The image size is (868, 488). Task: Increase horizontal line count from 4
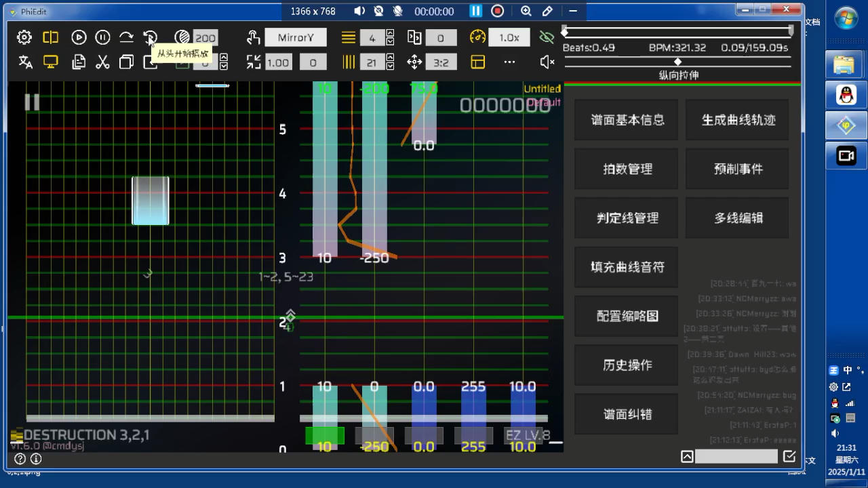[x=390, y=34]
